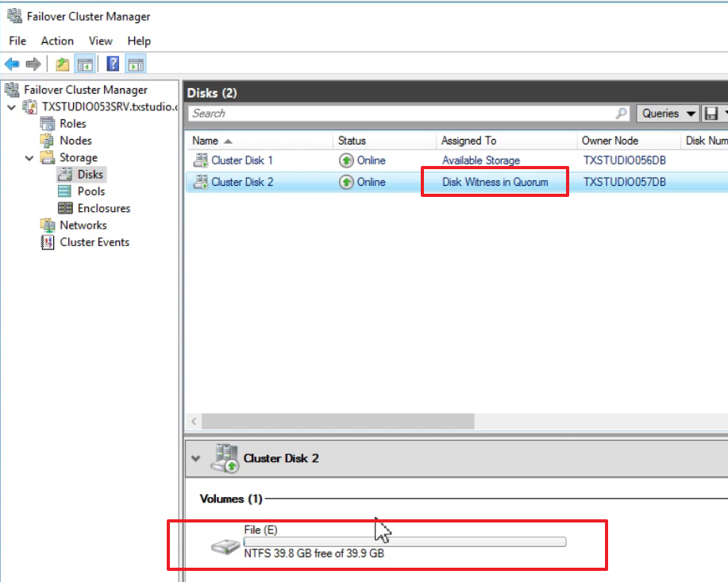Screen dimensions: 728x582
Task: Click the Enclosures tree icon
Action: pyautogui.click(x=65, y=208)
